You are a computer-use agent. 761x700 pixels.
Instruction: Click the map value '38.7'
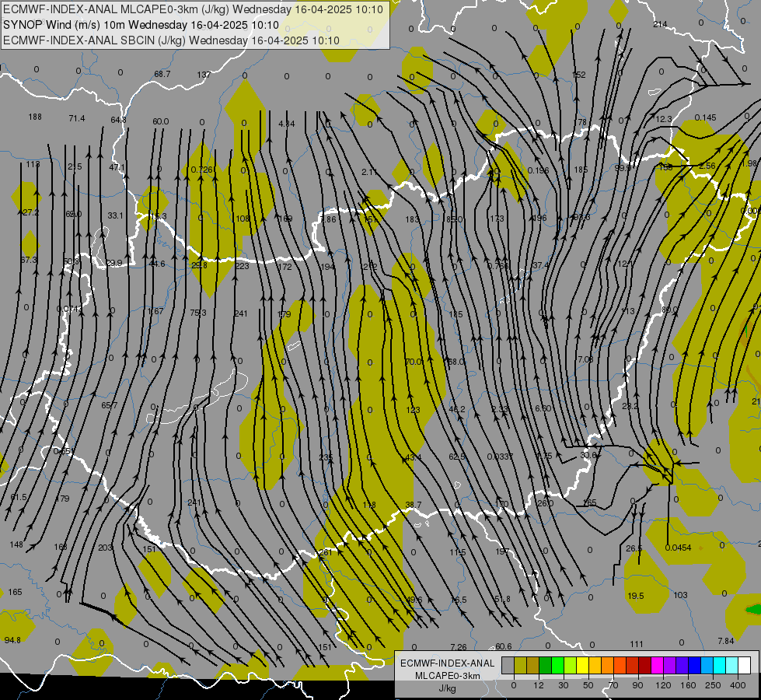tap(414, 505)
